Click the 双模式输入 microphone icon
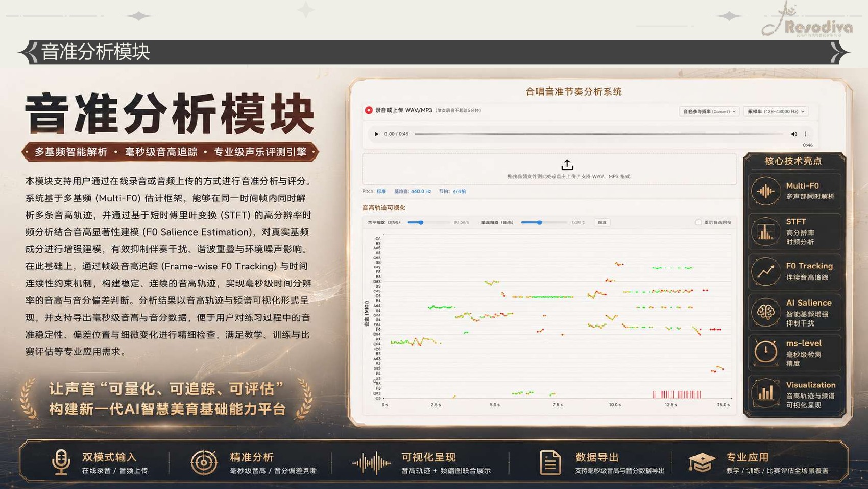The height and width of the screenshot is (489, 868). pyautogui.click(x=61, y=462)
